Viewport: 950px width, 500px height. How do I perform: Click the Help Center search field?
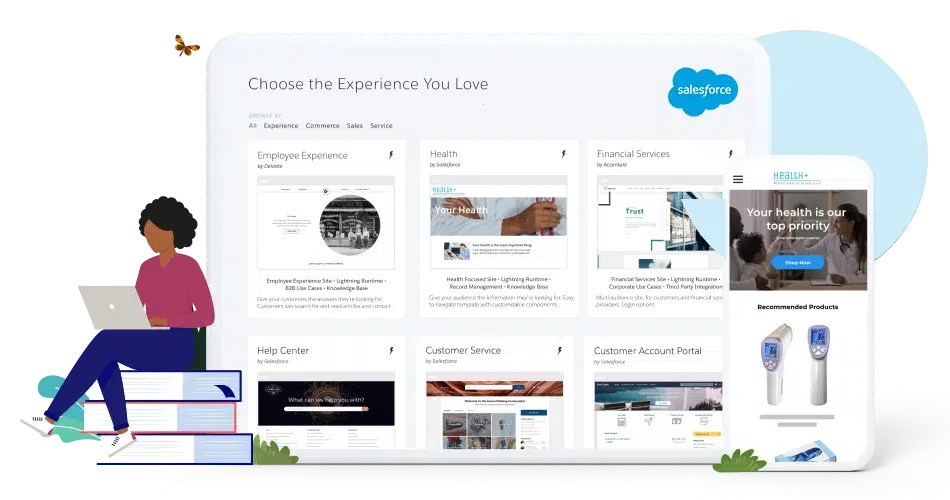(326, 410)
